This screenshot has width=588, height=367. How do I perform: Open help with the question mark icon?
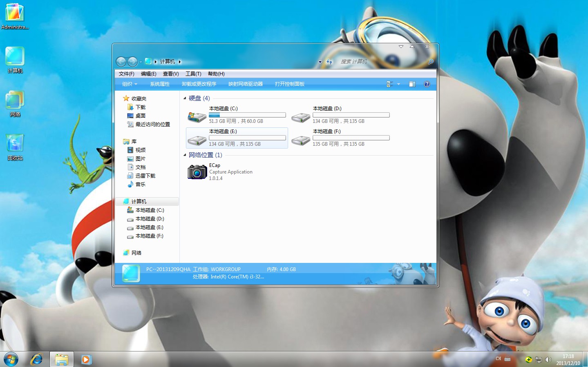[427, 84]
